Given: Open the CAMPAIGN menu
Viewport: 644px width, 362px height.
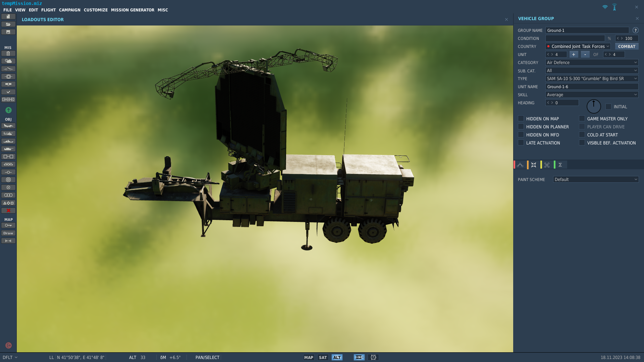Looking at the screenshot, I should (70, 10).
